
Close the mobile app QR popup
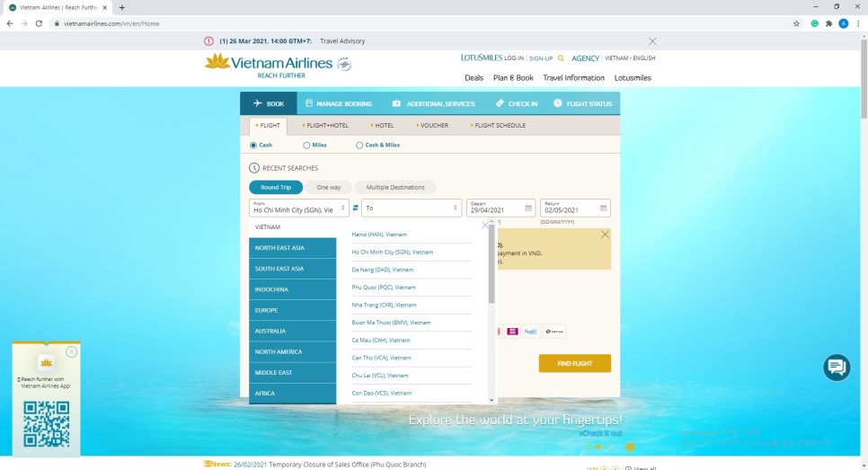71,351
